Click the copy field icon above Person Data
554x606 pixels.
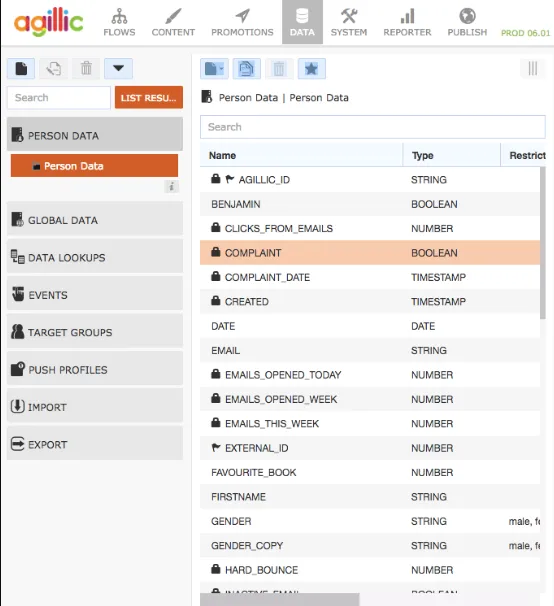246,69
